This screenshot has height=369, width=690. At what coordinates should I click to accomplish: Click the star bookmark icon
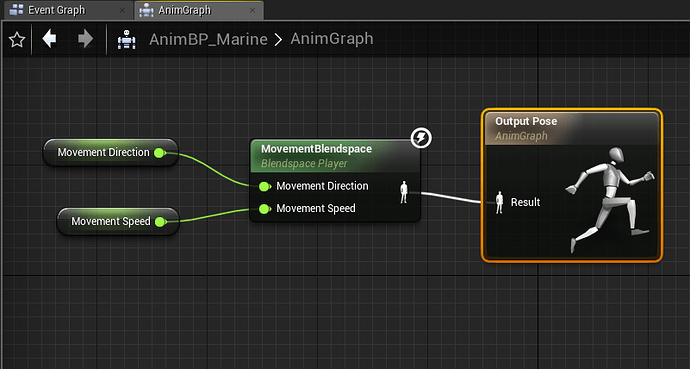[x=17, y=40]
